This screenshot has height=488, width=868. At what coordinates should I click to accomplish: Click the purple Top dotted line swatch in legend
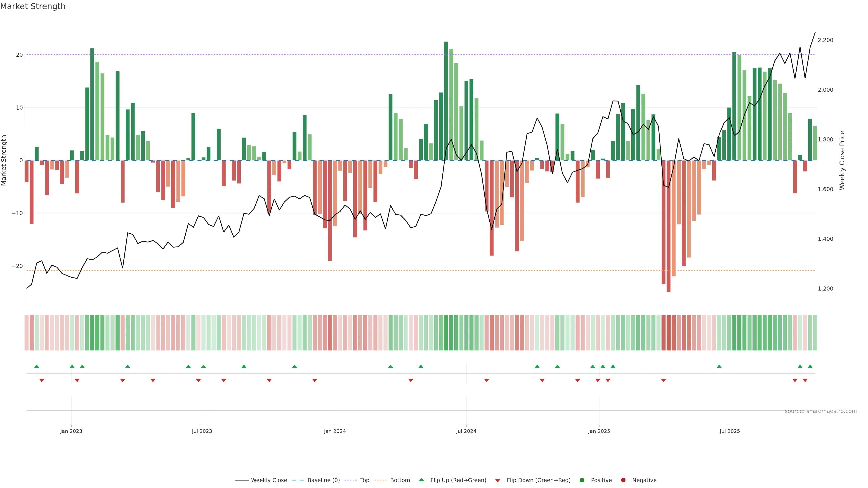click(x=351, y=480)
